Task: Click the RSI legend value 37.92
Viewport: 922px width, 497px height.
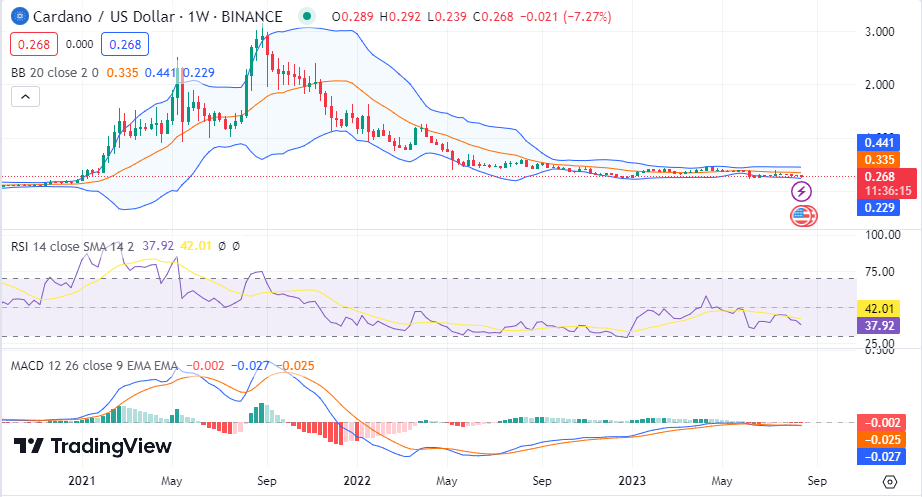Action: pyautogui.click(x=158, y=246)
